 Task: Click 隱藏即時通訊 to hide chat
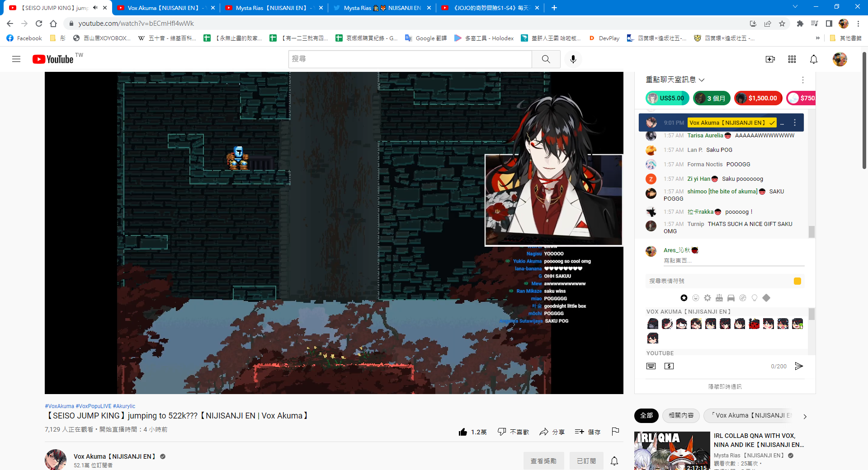pyautogui.click(x=725, y=387)
